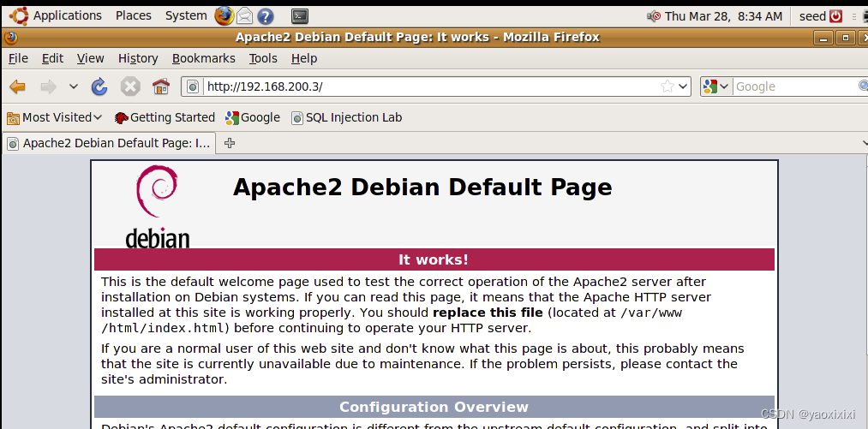Open the SQL Injection Lab bookmark
This screenshot has height=429, width=868.
coord(347,117)
